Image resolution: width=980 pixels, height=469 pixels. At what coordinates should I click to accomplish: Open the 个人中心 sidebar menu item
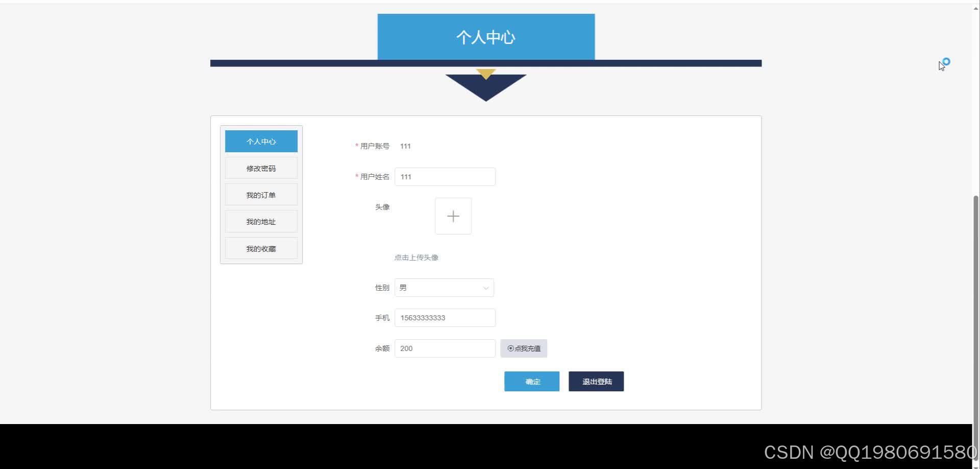tap(261, 142)
